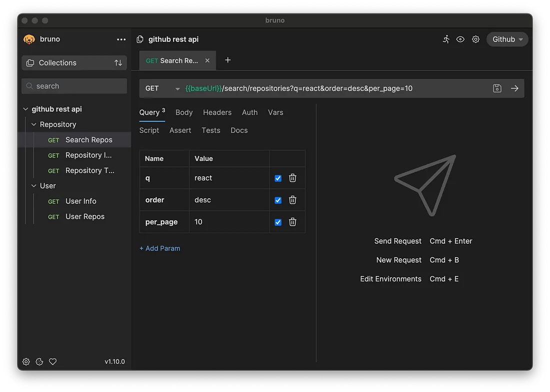
Task: Switch to the Body tab
Action: tap(184, 112)
